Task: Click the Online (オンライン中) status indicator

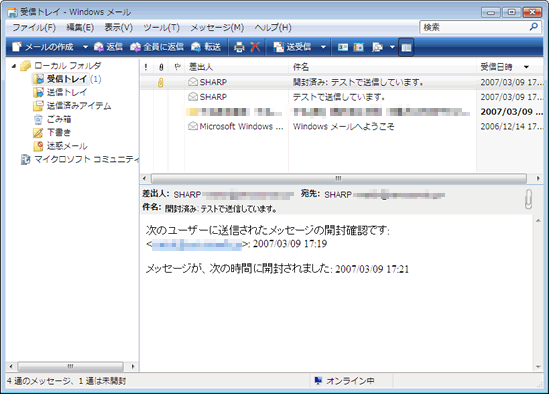Action: [345, 381]
